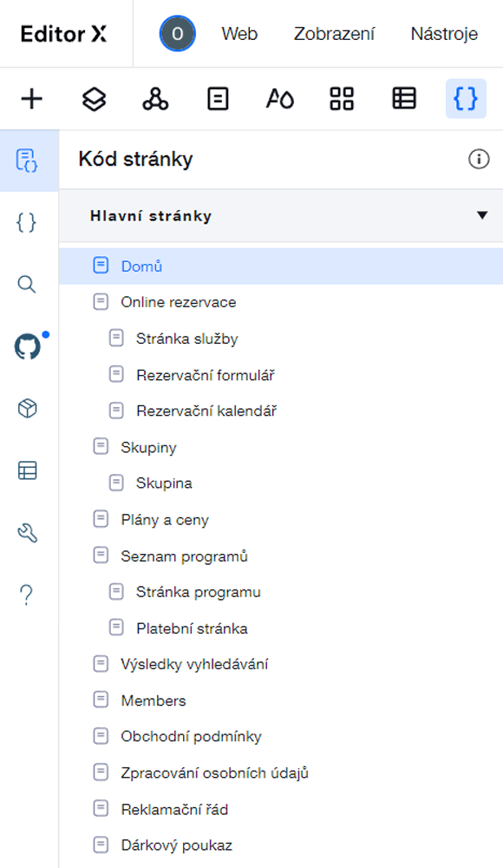Image resolution: width=503 pixels, height=868 pixels.
Task: Click the Editor X logo
Action: [63, 34]
